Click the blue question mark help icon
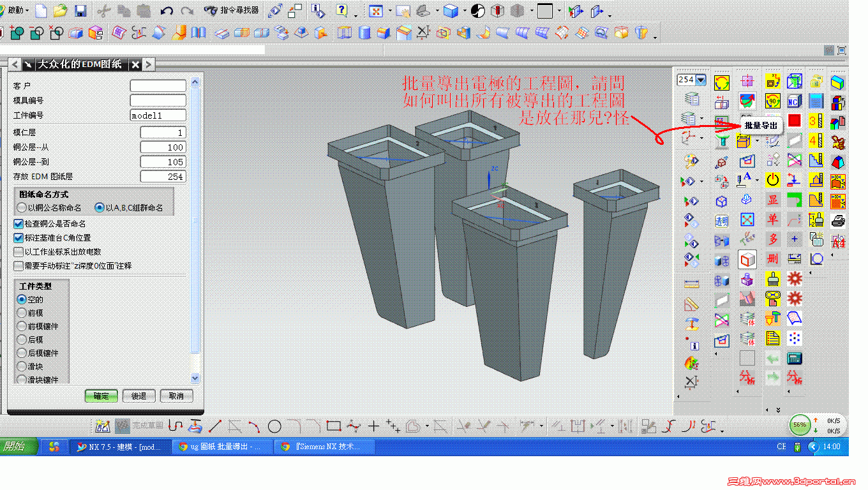868x490 pixels. [342, 10]
